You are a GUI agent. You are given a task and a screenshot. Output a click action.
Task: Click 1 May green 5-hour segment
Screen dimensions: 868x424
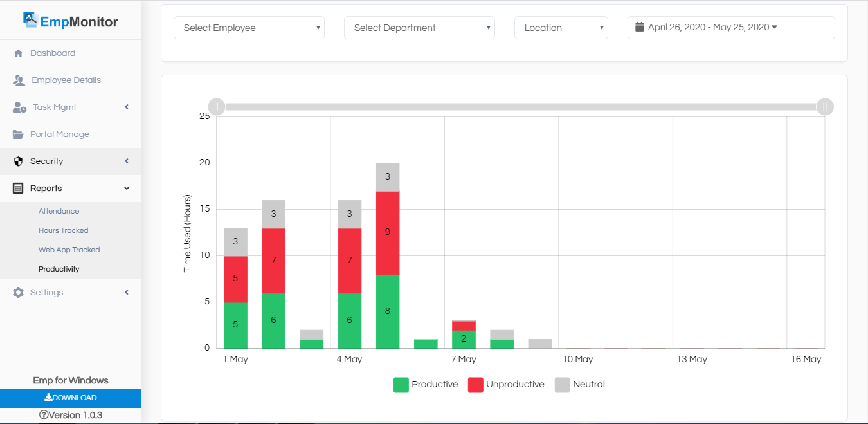[x=235, y=325]
